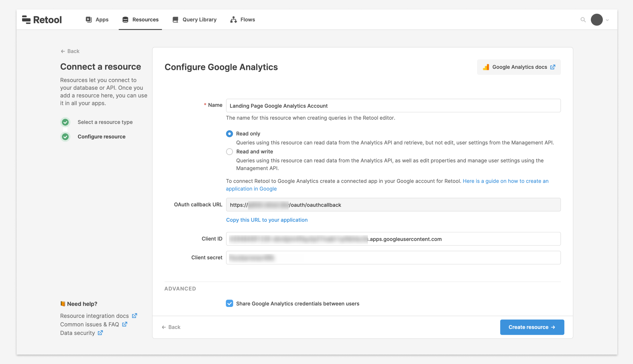633x364 pixels.
Task: Click Back link above Connect a resource
Action: coord(70,51)
